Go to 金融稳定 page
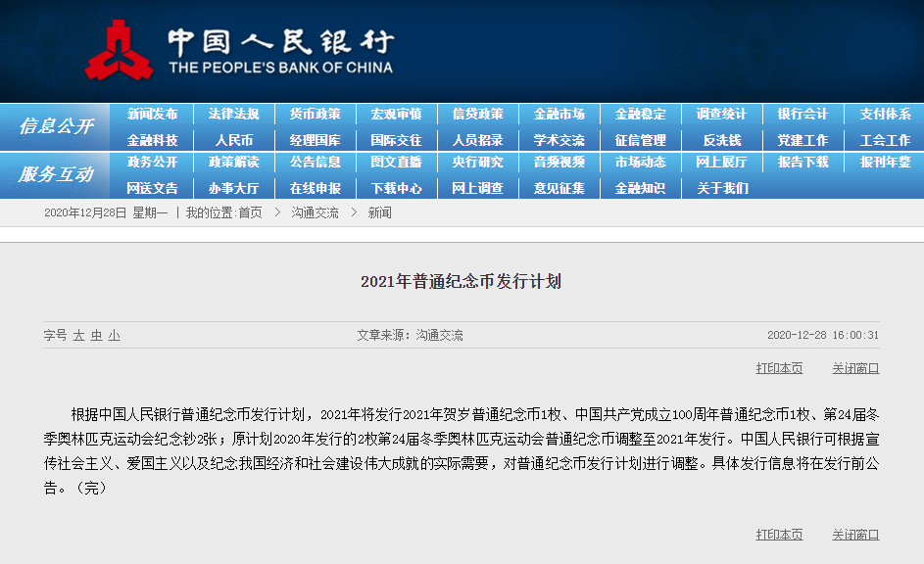Viewport: 924px width, 564px height. tap(640, 115)
